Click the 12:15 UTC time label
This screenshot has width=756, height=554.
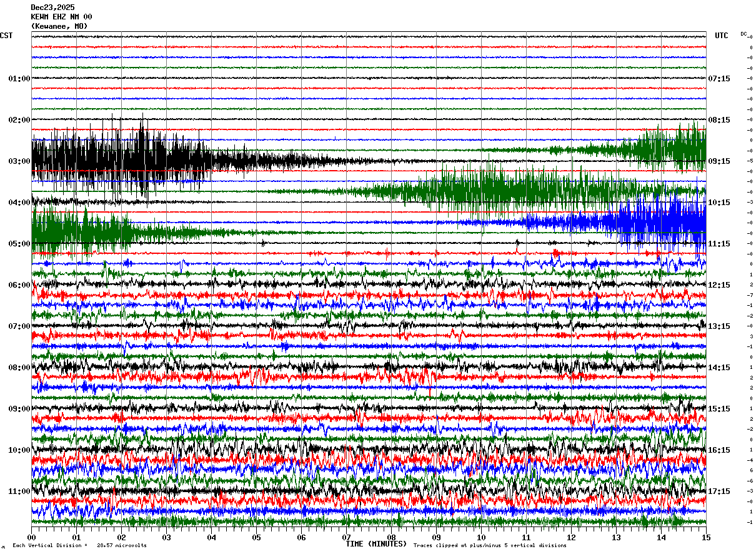719,285
